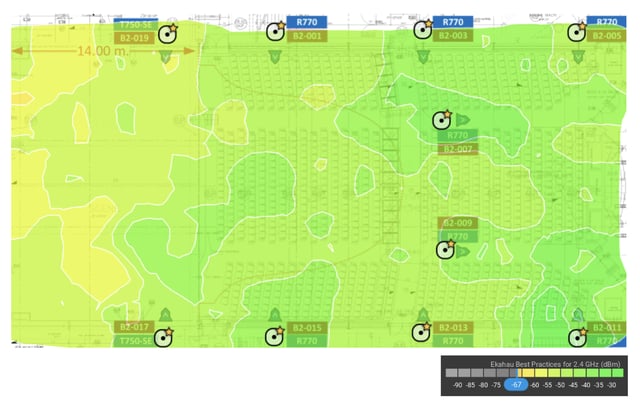Click the R770 label below B2-009
Image resolution: width=640 pixels, height=406 pixels.
[x=458, y=236]
